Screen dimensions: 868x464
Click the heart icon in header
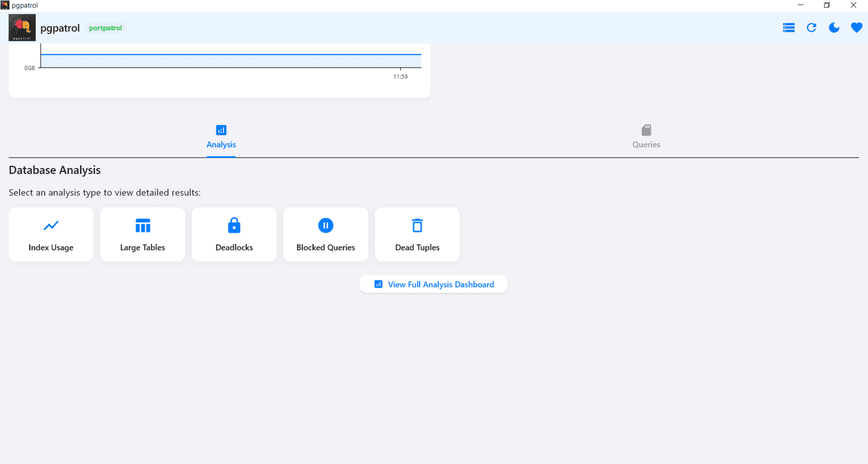click(x=857, y=28)
